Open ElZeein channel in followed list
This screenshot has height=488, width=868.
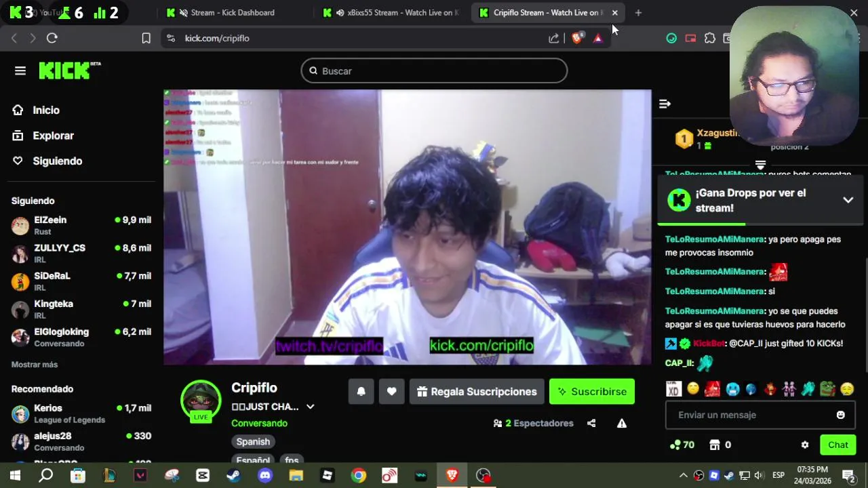81,225
